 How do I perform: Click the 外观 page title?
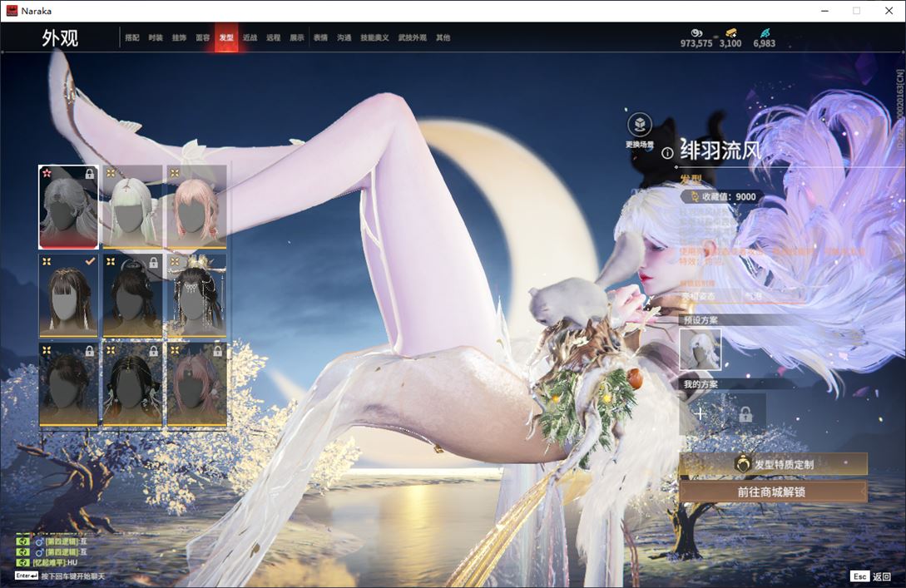(60, 38)
